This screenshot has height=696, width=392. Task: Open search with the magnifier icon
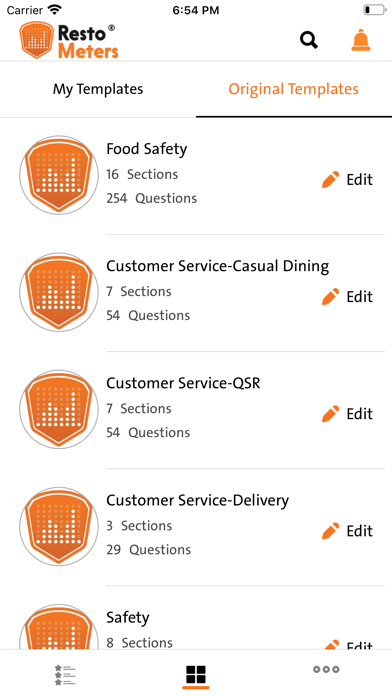[x=309, y=40]
